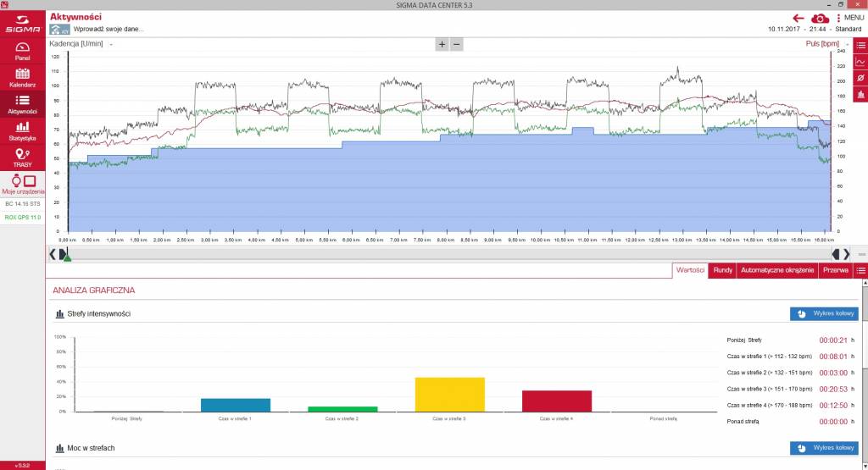This screenshot has width=868, height=470.
Task: Select ROX GPS 11.0 device
Action: pos(23,218)
